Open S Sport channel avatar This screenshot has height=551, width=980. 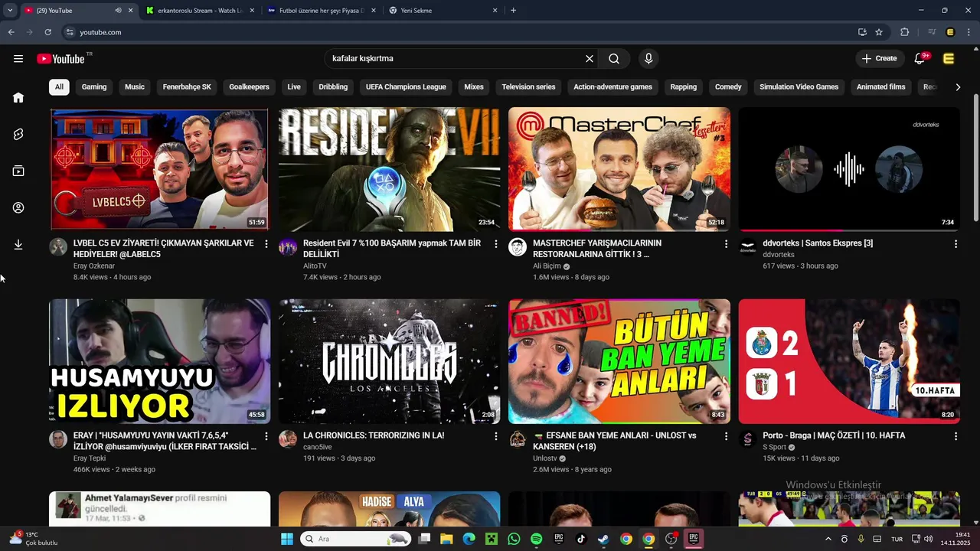[x=747, y=439]
